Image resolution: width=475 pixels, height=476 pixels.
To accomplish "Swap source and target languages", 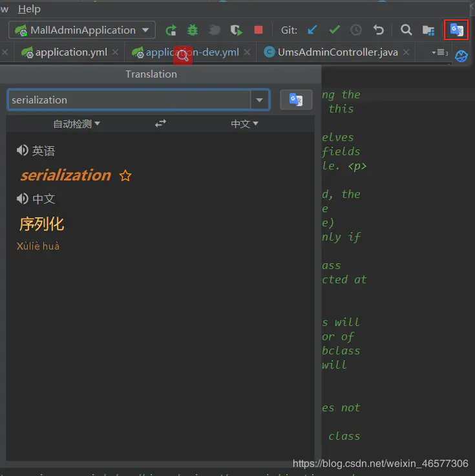I will point(160,124).
